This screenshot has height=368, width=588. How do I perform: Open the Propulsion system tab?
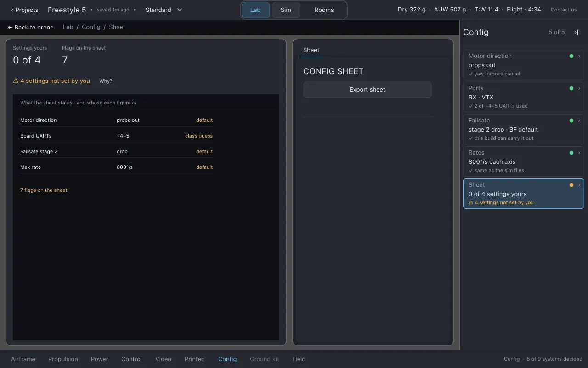[63, 359]
